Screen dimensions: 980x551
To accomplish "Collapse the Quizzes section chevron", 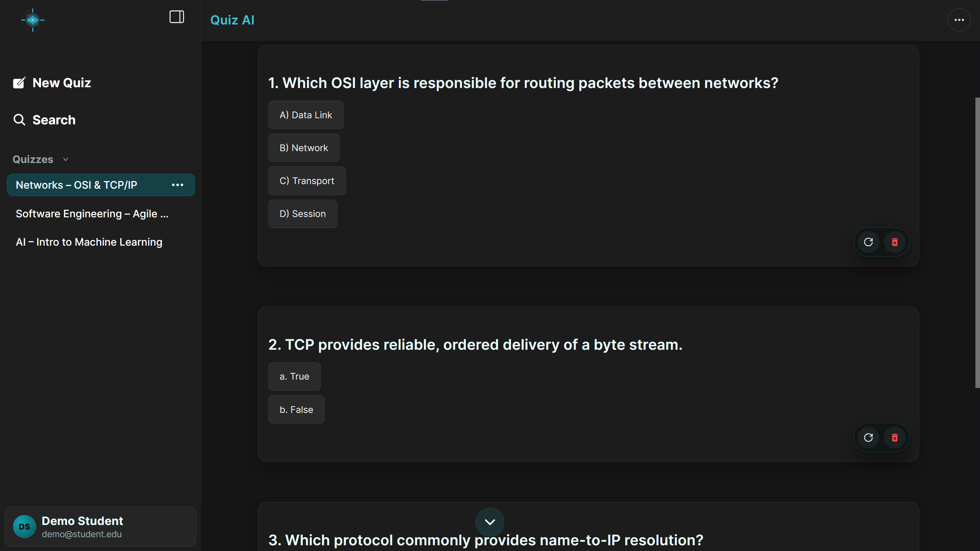I will pyautogui.click(x=65, y=159).
